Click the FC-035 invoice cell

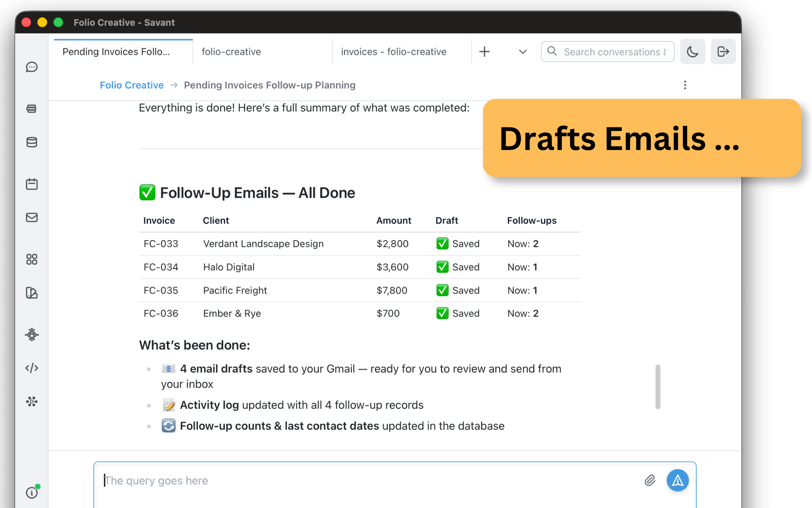(x=161, y=291)
